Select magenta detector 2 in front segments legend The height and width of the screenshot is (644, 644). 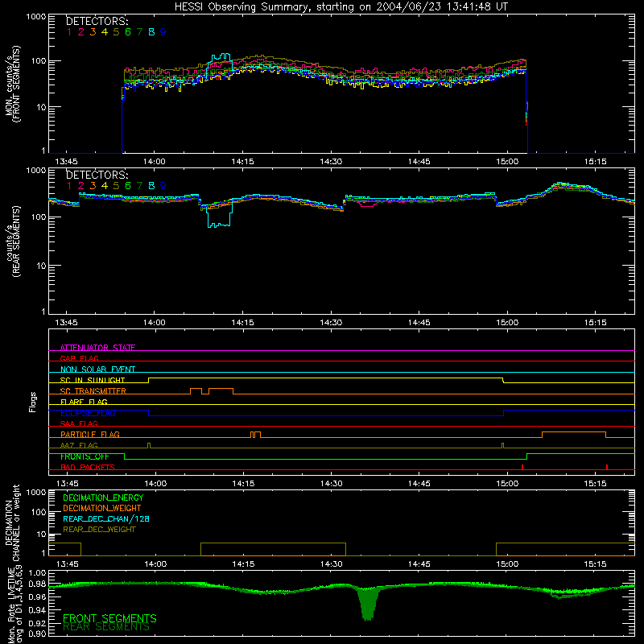point(81,32)
